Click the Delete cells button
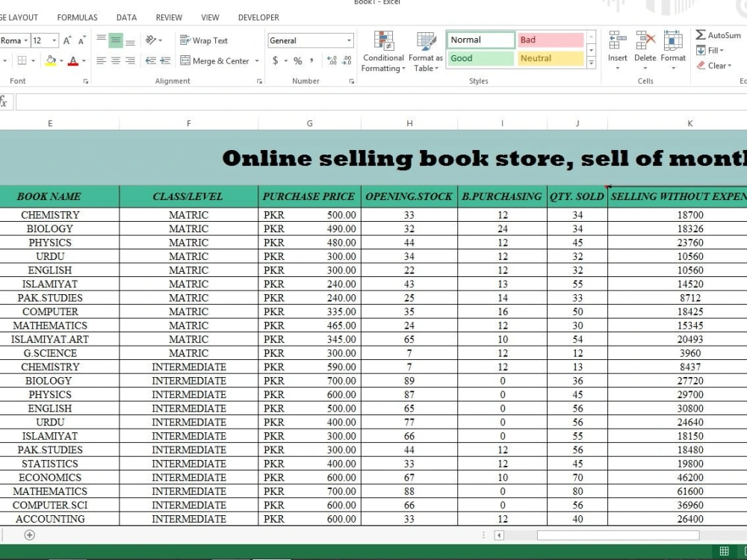Image resolution: width=747 pixels, height=560 pixels. click(x=645, y=51)
